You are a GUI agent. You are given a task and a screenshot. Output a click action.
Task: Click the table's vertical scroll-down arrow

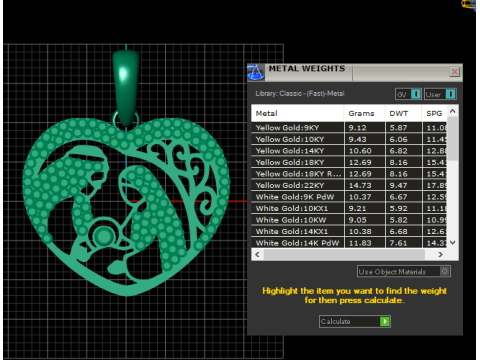click(452, 243)
